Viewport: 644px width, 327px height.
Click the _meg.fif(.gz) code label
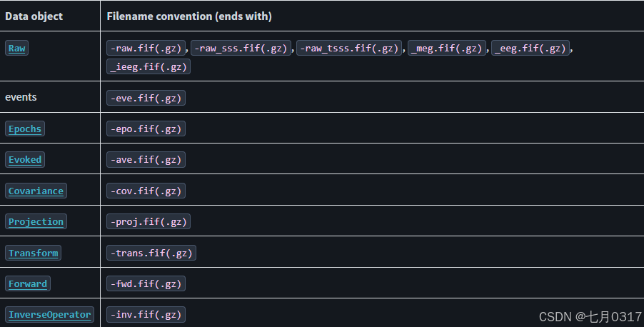click(447, 49)
